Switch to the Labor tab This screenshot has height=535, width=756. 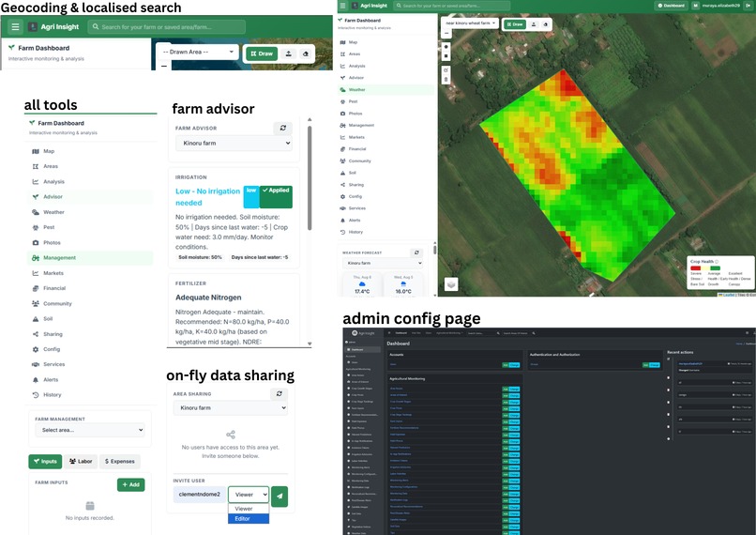pyautogui.click(x=81, y=462)
